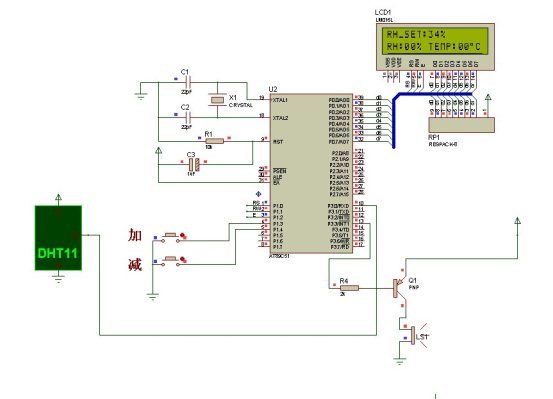Click the XTAL1 pin label
553x399 pixels.
pyautogui.click(x=280, y=100)
